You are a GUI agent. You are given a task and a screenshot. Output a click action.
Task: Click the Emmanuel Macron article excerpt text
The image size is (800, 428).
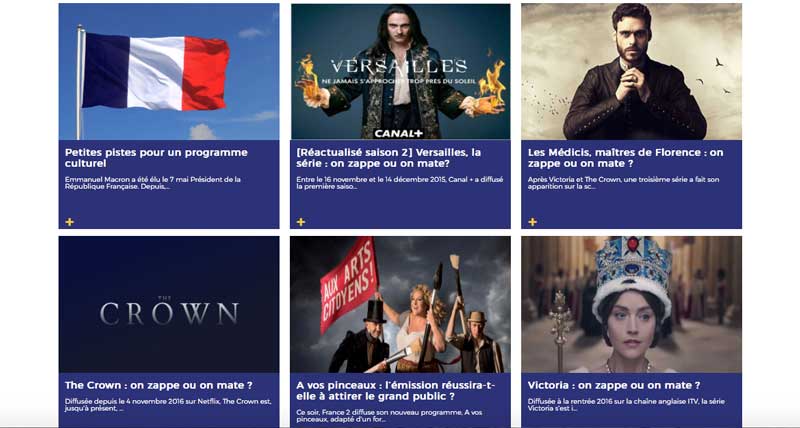[153, 183]
